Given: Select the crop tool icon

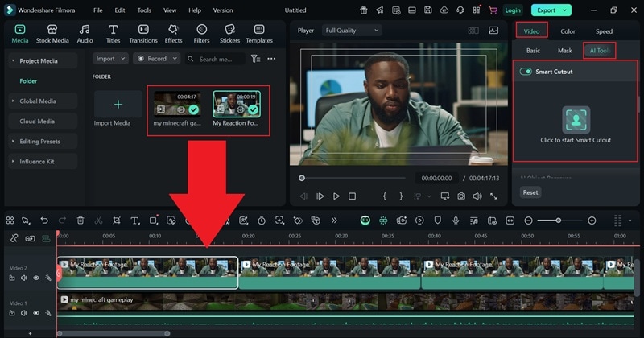Looking at the screenshot, I should 117,221.
